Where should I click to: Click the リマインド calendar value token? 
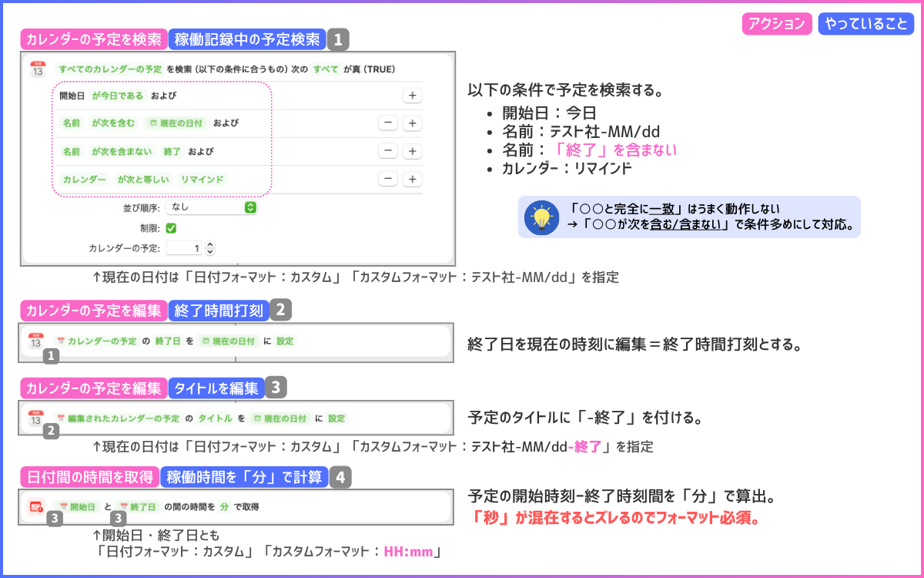click(x=203, y=179)
